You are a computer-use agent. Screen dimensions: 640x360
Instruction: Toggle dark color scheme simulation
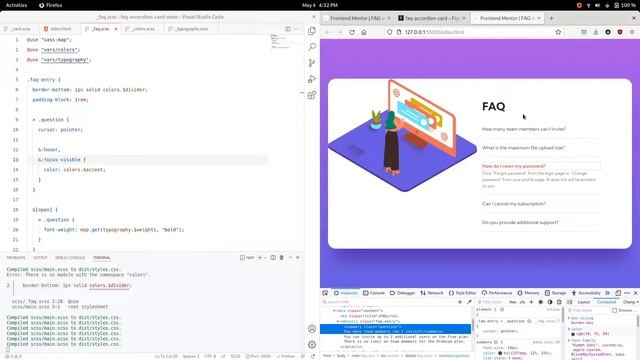pos(550,302)
